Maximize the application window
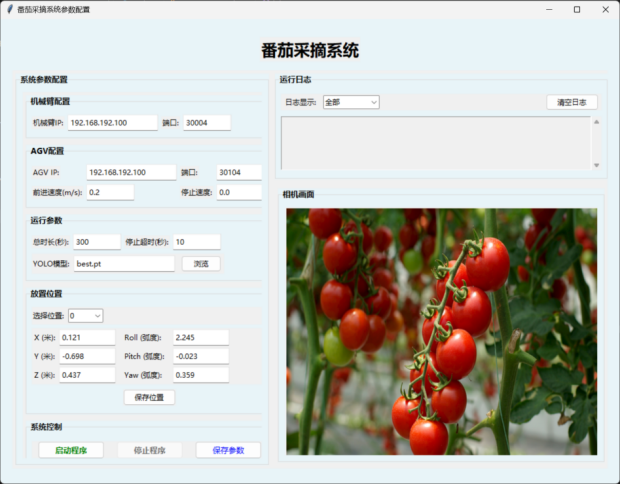 tap(576, 9)
